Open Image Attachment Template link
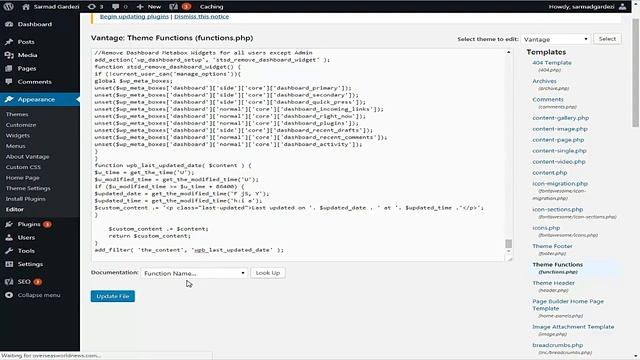This screenshot has height=360, width=640. (573, 327)
